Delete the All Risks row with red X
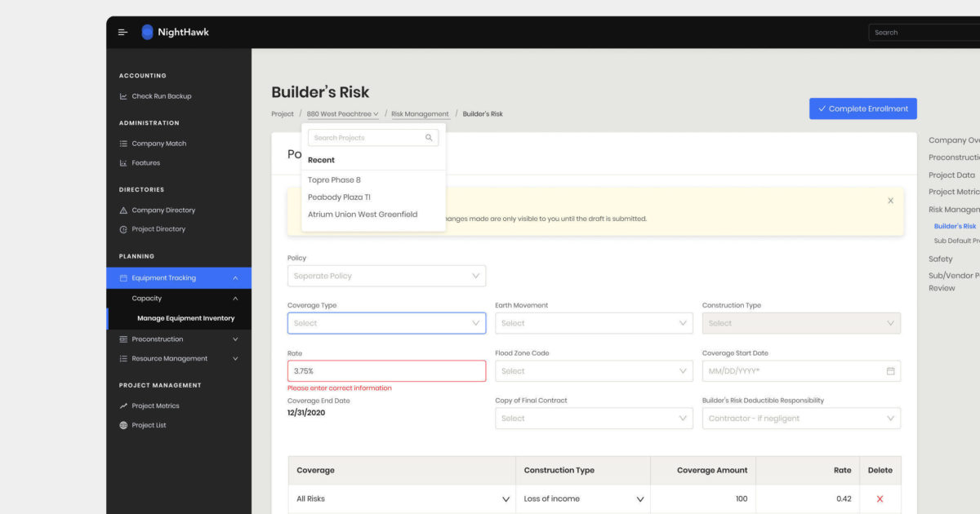 pos(880,498)
